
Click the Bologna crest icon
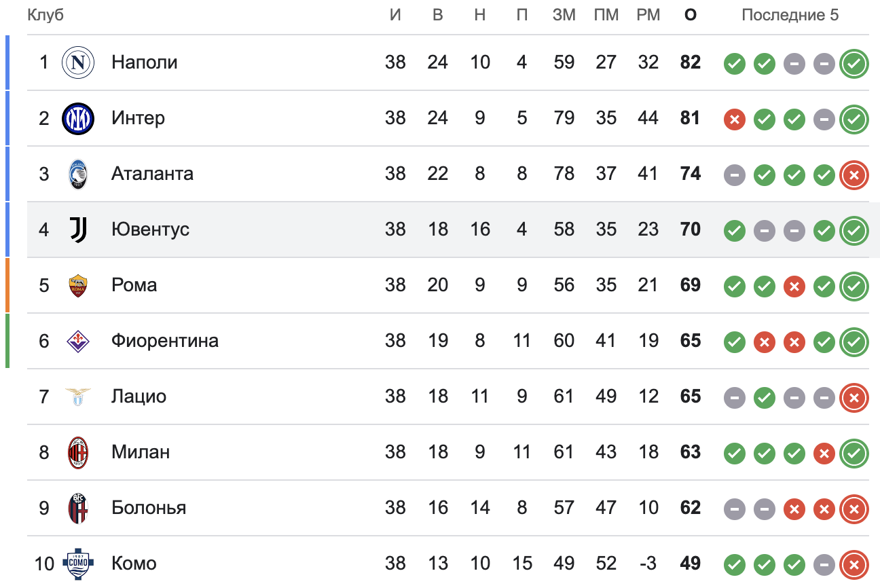click(77, 508)
